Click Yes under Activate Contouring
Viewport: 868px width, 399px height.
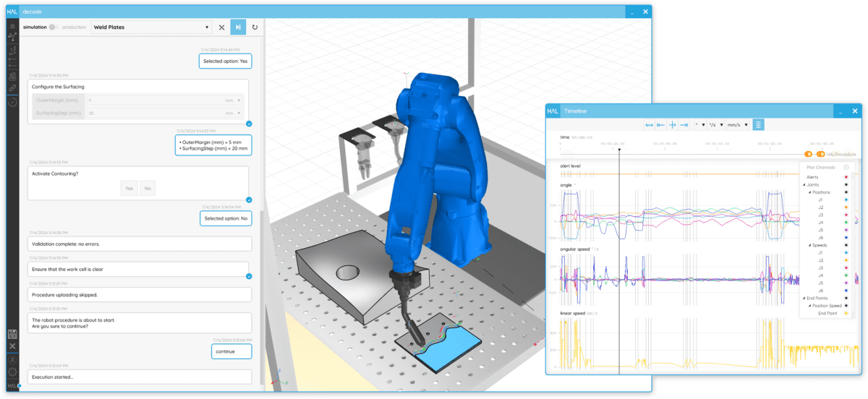coord(129,188)
